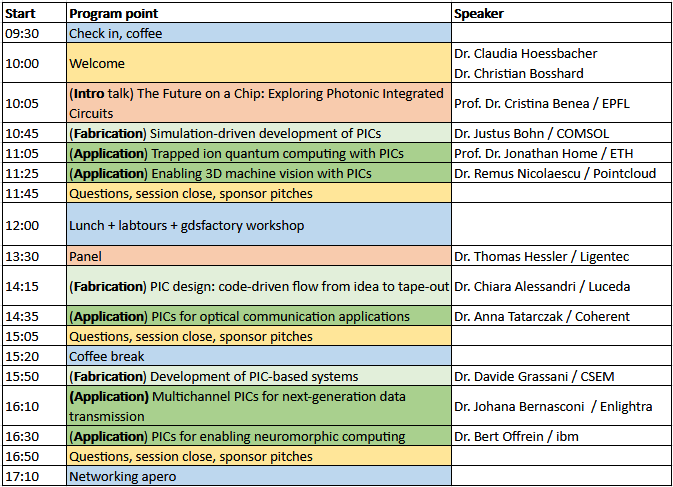673x487 pixels.
Task: Click the Panel program cell
Action: pyautogui.click(x=259, y=256)
